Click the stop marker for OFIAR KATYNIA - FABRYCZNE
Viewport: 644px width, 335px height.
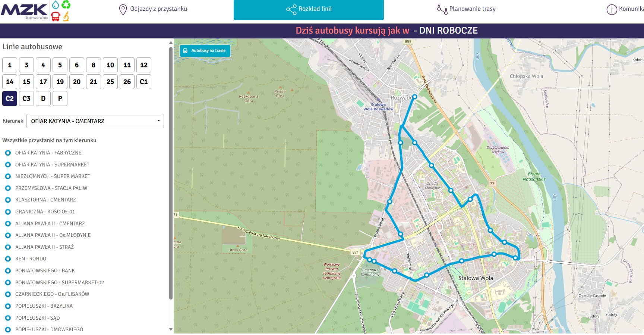8,153
